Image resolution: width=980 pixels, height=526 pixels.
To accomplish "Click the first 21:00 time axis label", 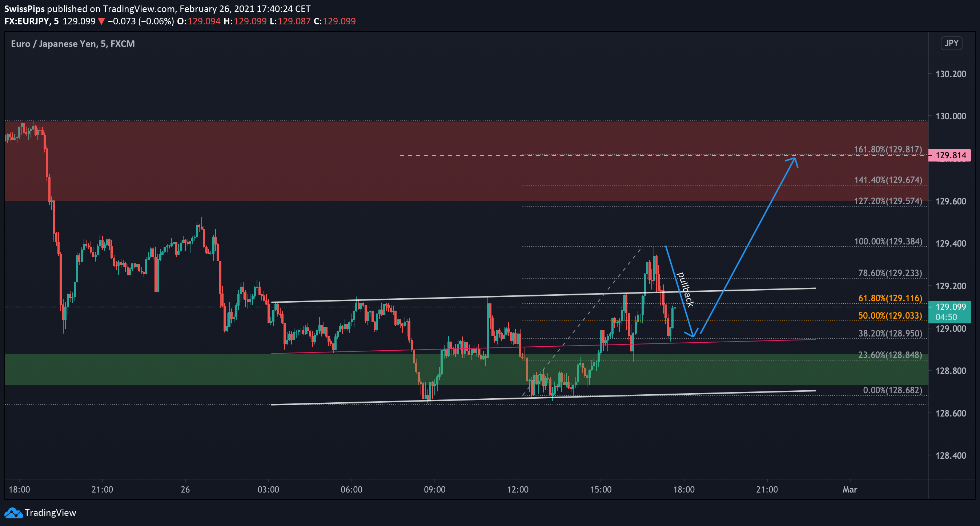I will (x=102, y=490).
